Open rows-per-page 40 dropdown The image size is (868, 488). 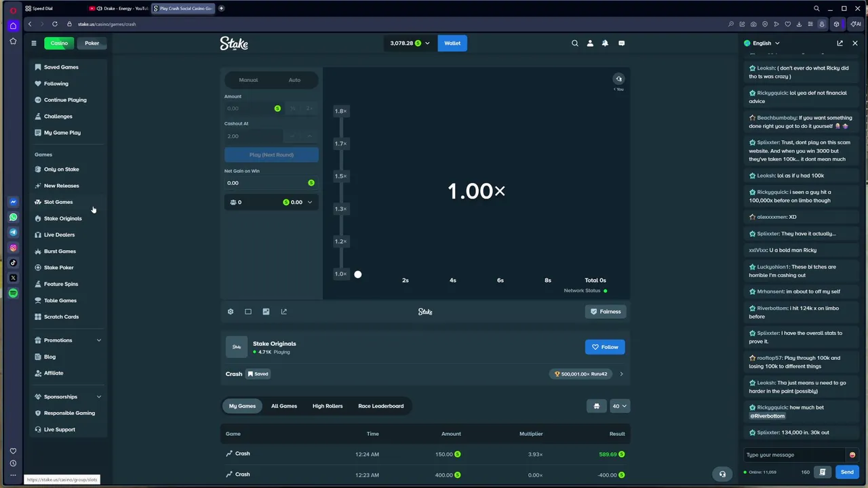pos(620,406)
